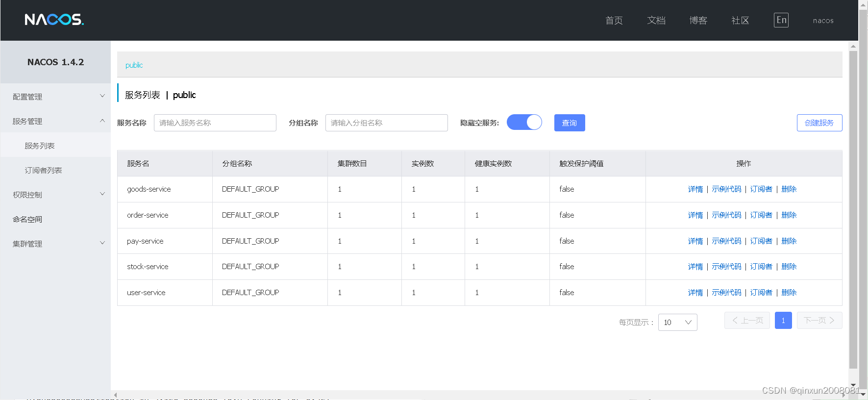View 订阅者 for pay-service
Viewport: 868px width, 400px height.
(x=761, y=241)
